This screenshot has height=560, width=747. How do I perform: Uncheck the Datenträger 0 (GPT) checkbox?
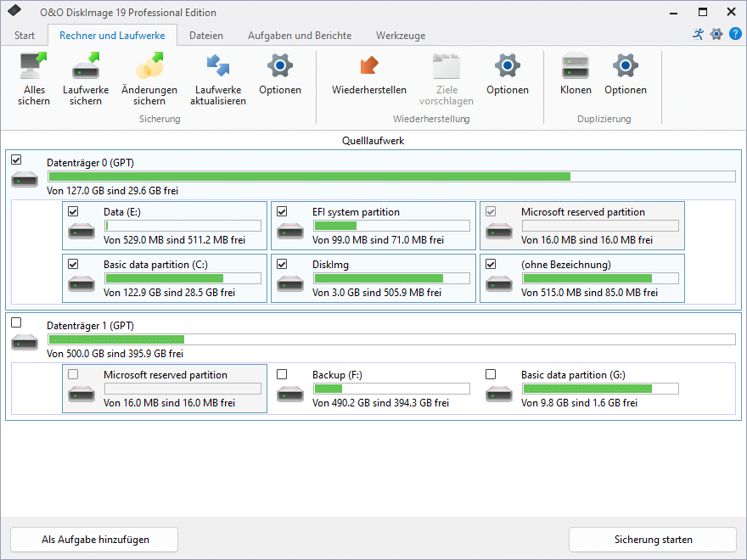(16, 160)
